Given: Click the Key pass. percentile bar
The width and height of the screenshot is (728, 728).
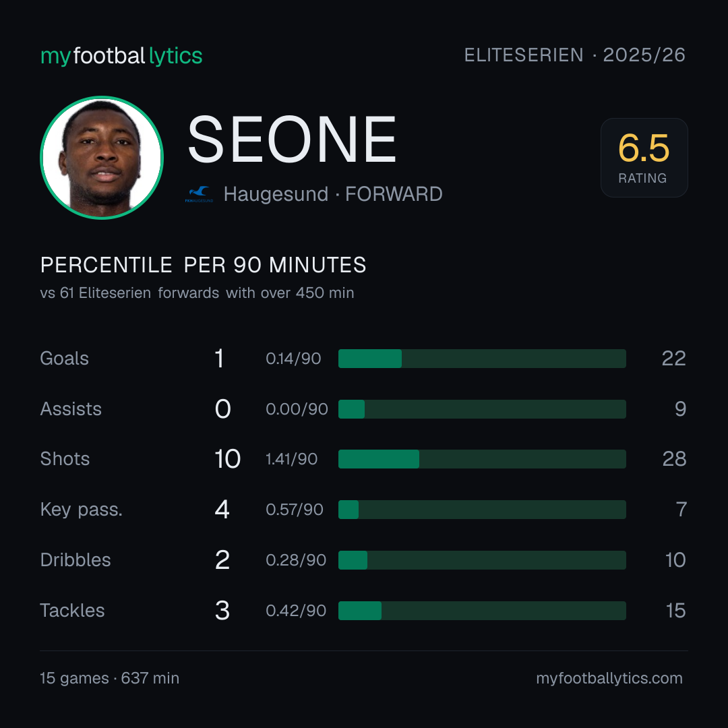Looking at the screenshot, I should 482,510.
